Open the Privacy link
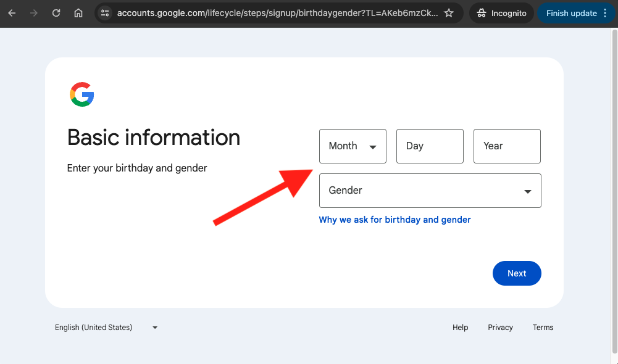Image resolution: width=618 pixels, height=364 pixels. pyautogui.click(x=500, y=328)
